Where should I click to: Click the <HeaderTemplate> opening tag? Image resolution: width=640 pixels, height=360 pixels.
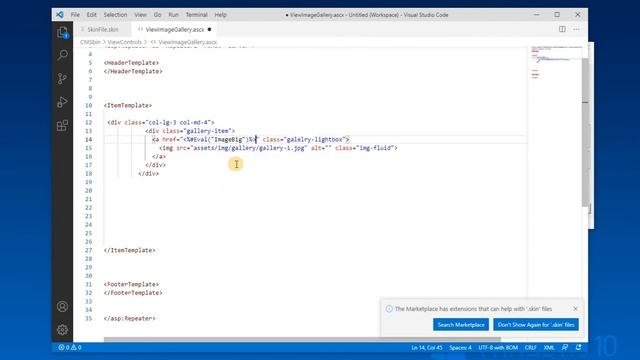(131, 62)
